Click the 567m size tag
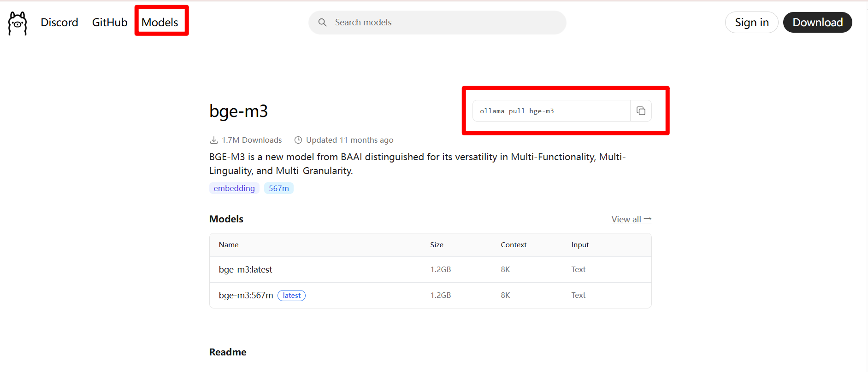 click(279, 188)
